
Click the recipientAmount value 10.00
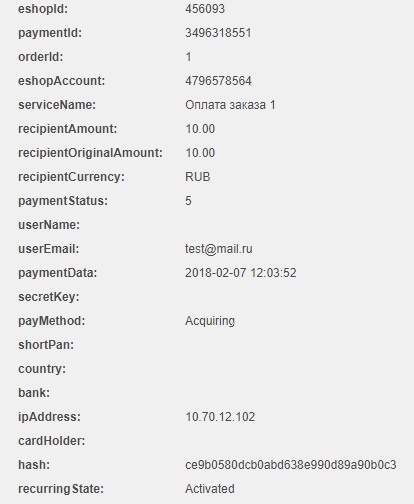click(200, 129)
